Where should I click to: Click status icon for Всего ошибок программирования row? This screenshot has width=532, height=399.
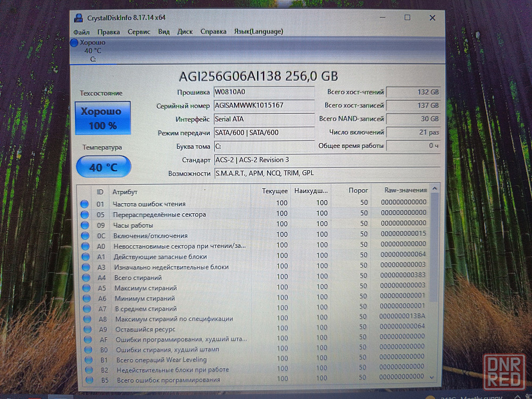[x=89, y=380]
